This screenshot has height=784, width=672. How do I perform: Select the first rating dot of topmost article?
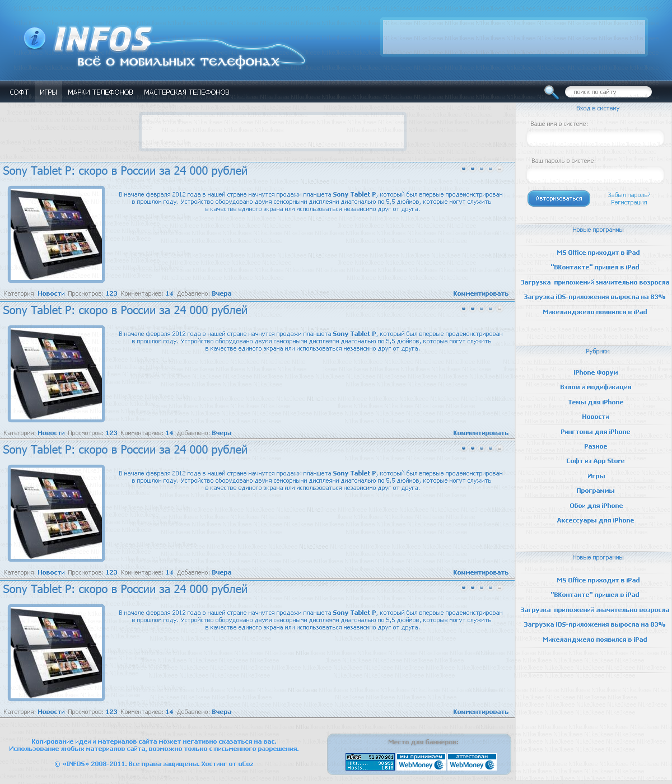click(464, 169)
